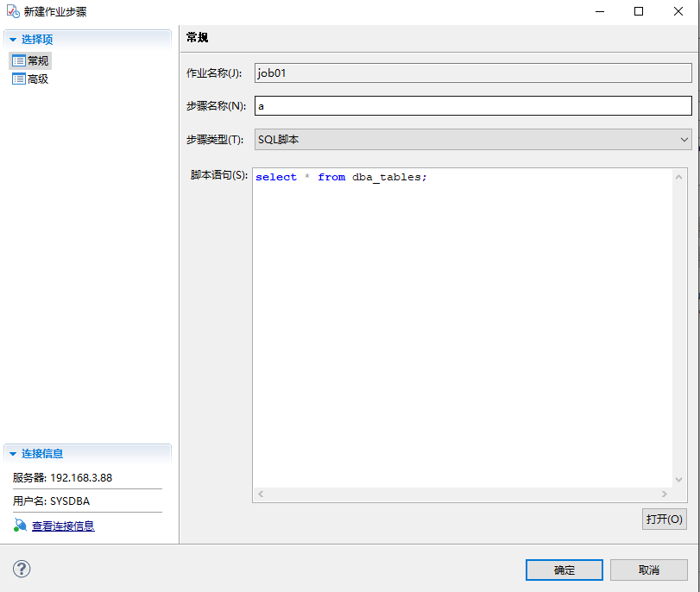Click the 打开(O) button

click(665, 520)
